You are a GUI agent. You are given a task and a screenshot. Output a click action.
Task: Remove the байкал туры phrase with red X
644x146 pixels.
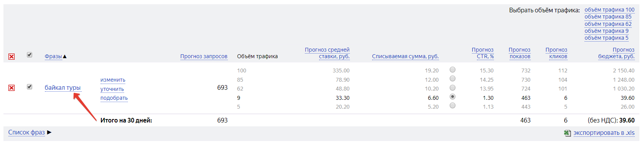(x=12, y=88)
